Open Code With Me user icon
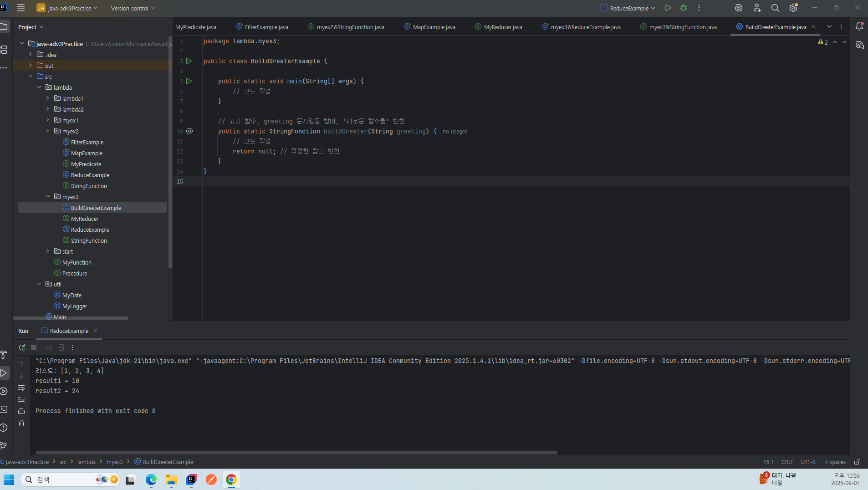 click(757, 8)
